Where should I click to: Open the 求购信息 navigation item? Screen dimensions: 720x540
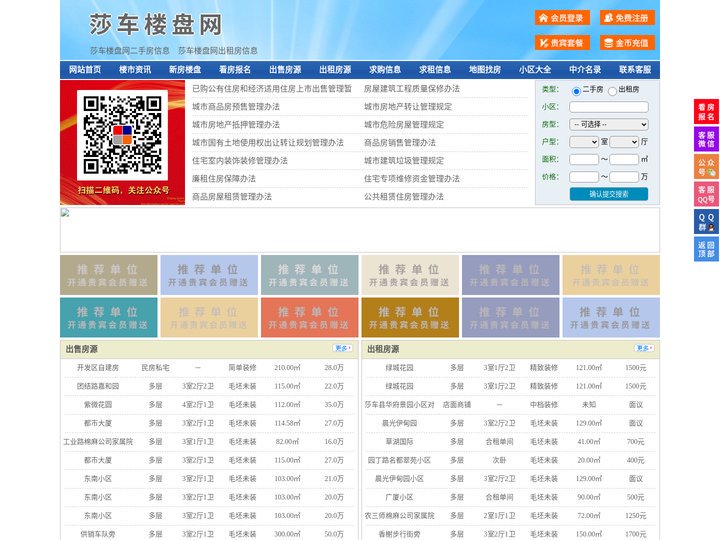(385, 70)
